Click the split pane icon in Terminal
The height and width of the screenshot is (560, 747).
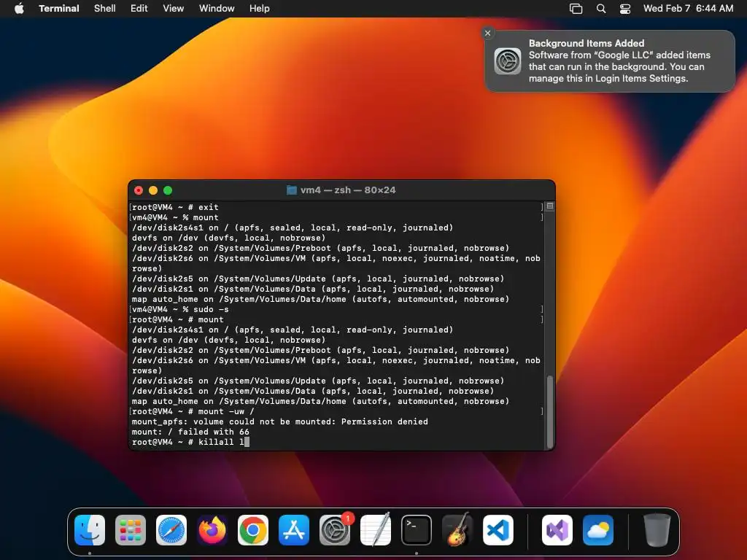click(x=550, y=206)
